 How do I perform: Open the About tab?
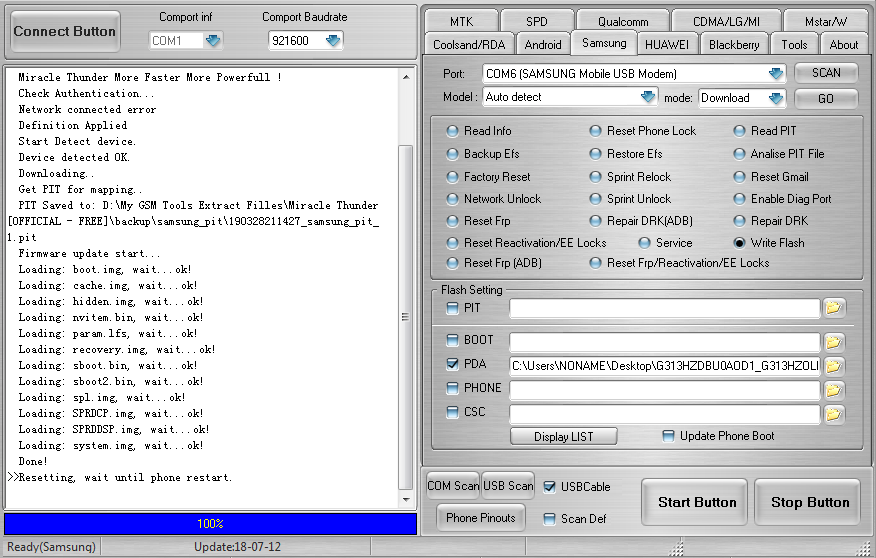click(844, 44)
